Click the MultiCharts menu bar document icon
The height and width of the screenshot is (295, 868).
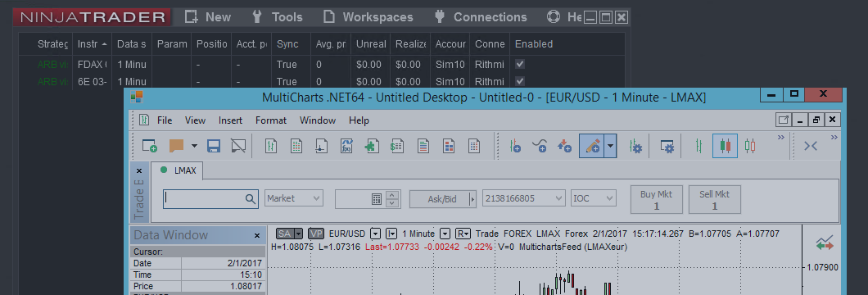(x=144, y=120)
